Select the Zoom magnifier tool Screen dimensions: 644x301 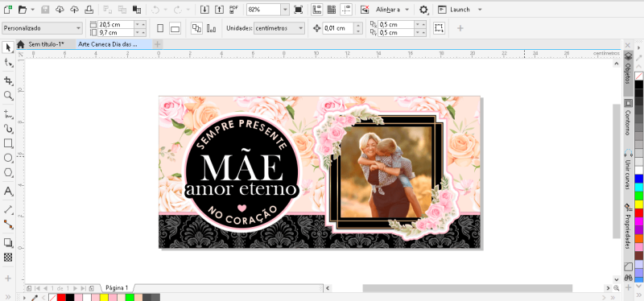tap(8, 95)
